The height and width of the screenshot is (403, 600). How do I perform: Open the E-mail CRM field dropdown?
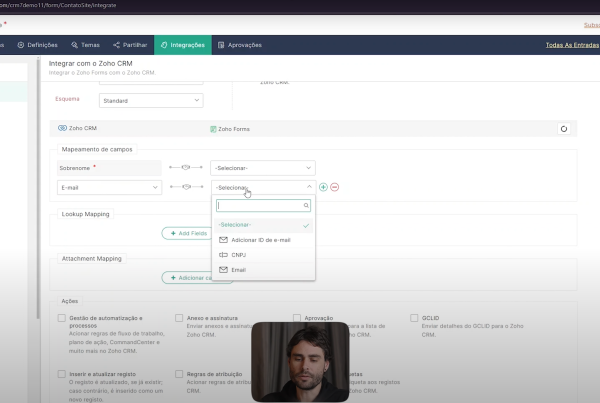coord(110,187)
